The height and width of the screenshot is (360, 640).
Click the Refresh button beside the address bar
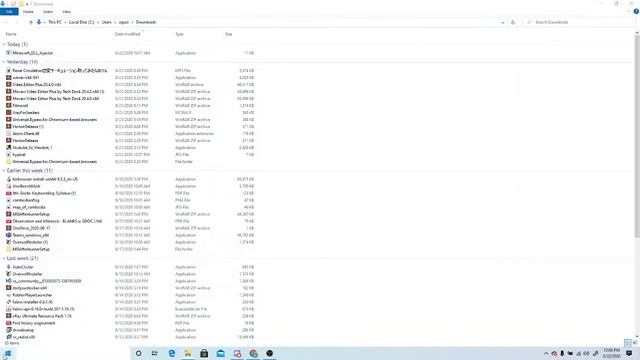[513, 22]
